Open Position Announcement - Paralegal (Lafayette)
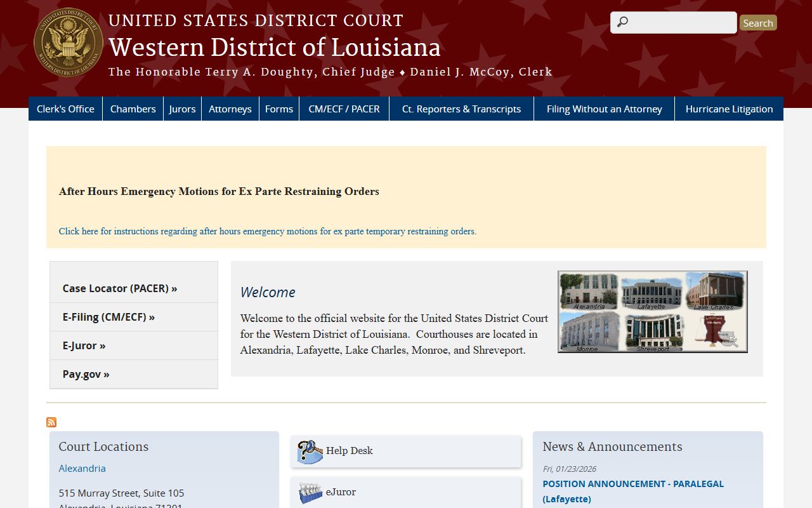812x508 pixels. click(633, 491)
